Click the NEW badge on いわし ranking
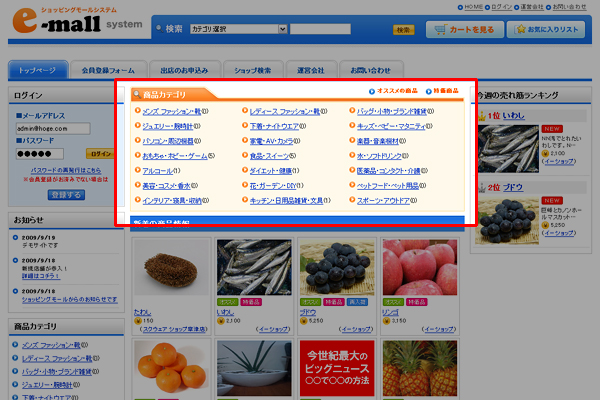This screenshot has height=400, width=600. click(552, 130)
